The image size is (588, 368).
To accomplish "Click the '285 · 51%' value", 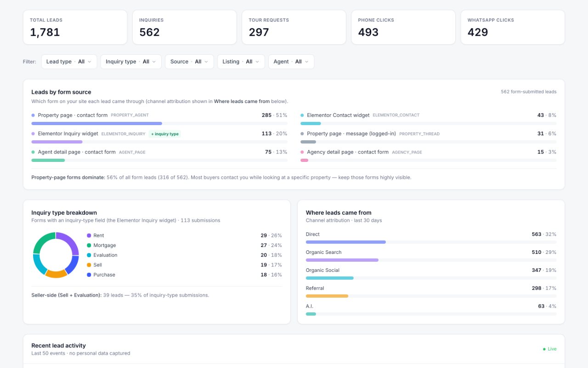I will pos(274,115).
